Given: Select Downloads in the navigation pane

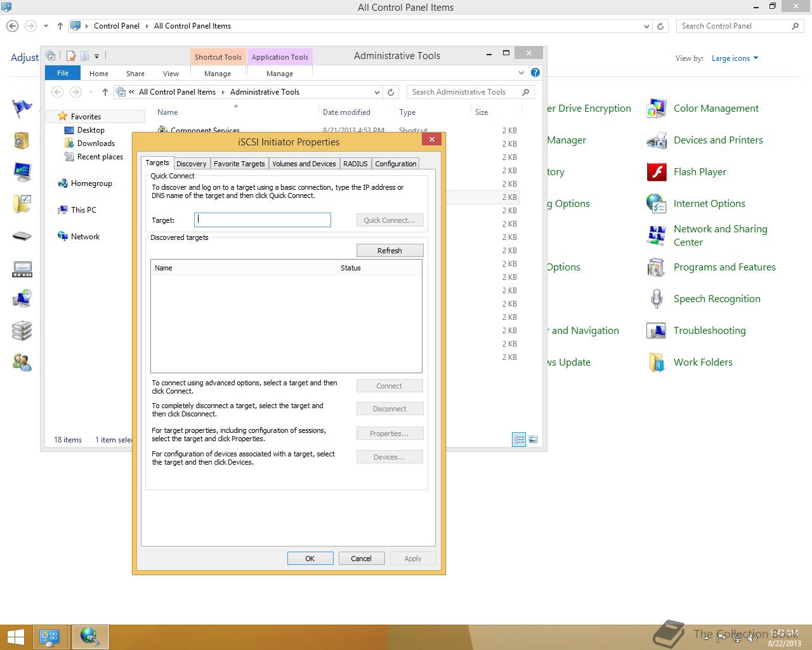Looking at the screenshot, I should tap(96, 143).
